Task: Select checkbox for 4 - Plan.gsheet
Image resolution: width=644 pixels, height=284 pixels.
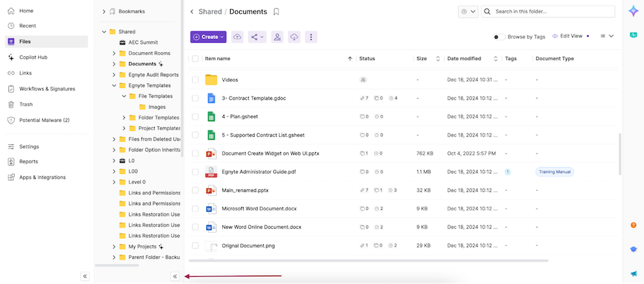Action: [195, 117]
